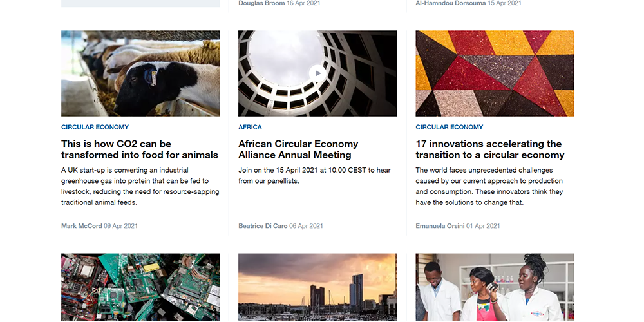Play the African Circular Economy video
The width and height of the screenshot is (644, 322).
[317, 73]
